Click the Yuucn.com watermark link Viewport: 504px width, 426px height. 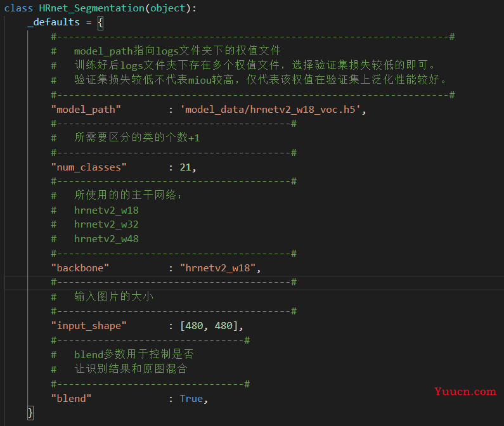pos(465,392)
